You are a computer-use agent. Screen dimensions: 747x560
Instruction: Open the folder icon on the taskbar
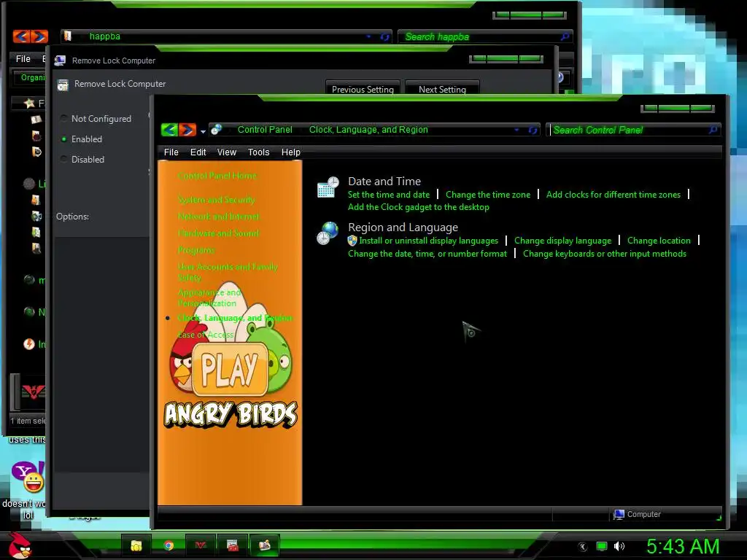tap(136, 545)
